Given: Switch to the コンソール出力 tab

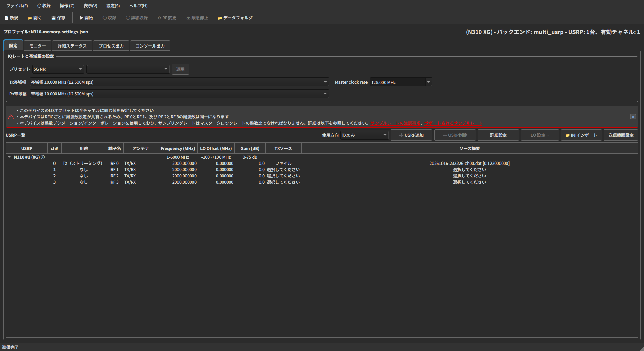Looking at the screenshot, I should pyautogui.click(x=150, y=46).
